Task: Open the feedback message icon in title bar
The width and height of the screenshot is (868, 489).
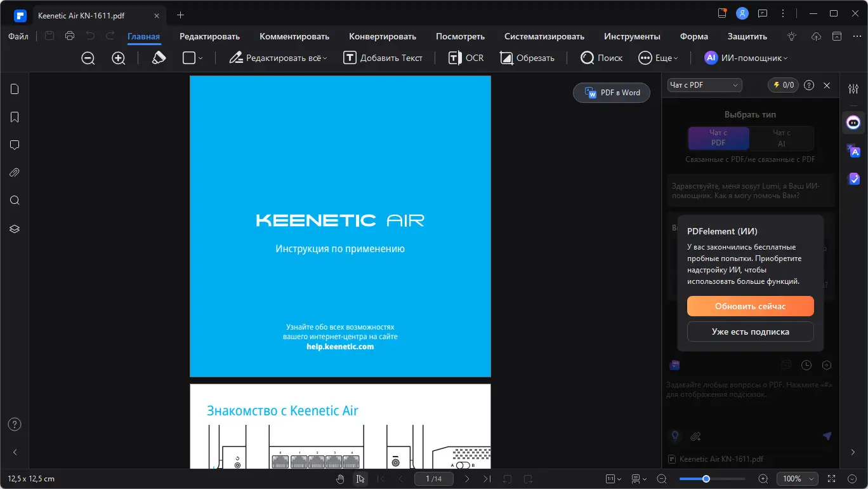Action: (x=763, y=13)
